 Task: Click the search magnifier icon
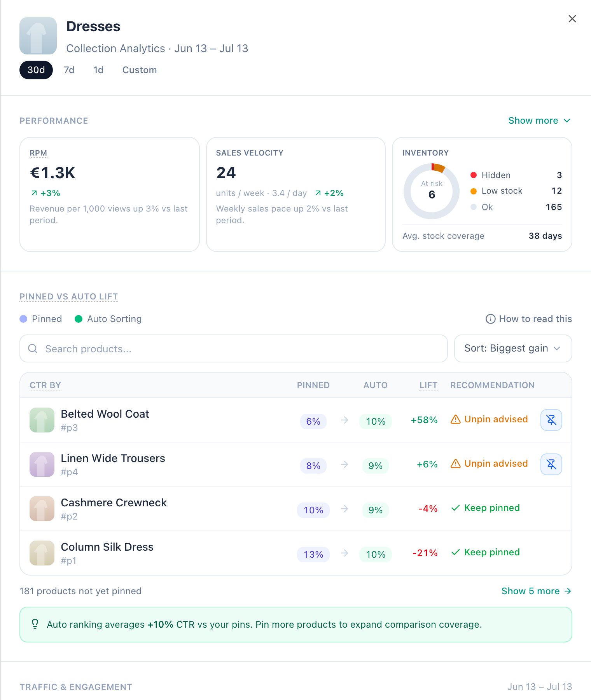click(x=33, y=348)
